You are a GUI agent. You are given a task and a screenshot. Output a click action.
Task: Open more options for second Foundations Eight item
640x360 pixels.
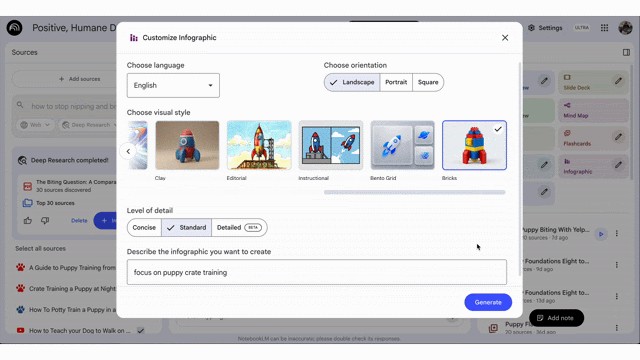tap(617, 296)
